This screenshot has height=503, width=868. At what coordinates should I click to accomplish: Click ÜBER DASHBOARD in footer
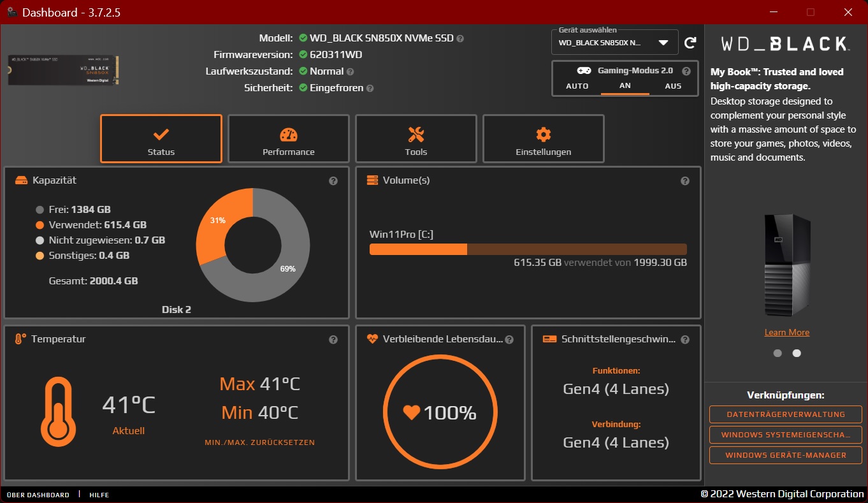pos(38,495)
